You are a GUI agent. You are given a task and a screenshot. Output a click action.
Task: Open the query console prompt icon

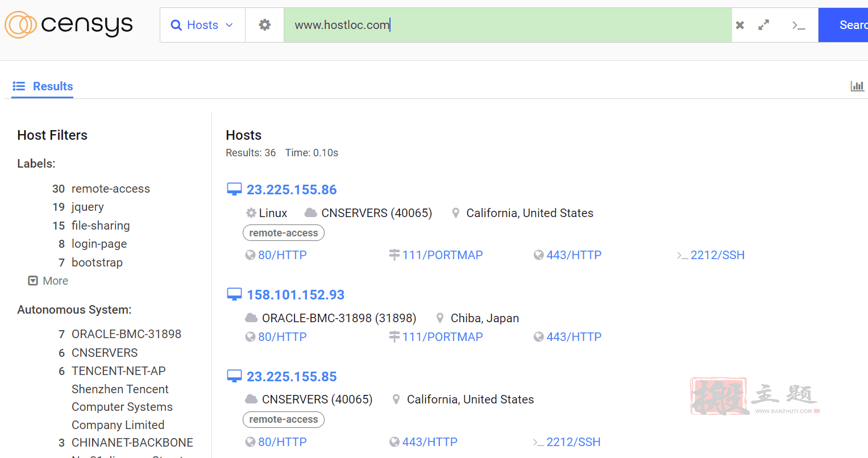click(x=799, y=25)
